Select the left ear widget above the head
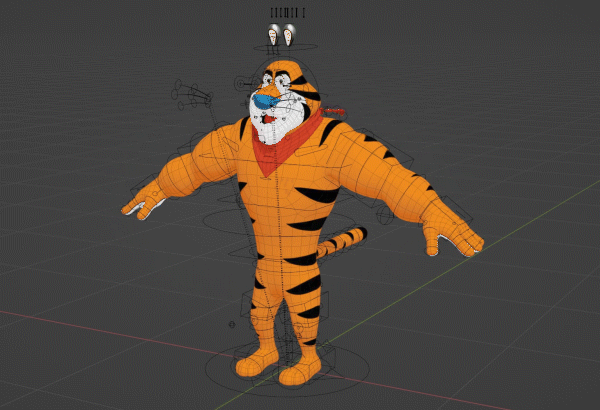600x410 pixels. (273, 35)
